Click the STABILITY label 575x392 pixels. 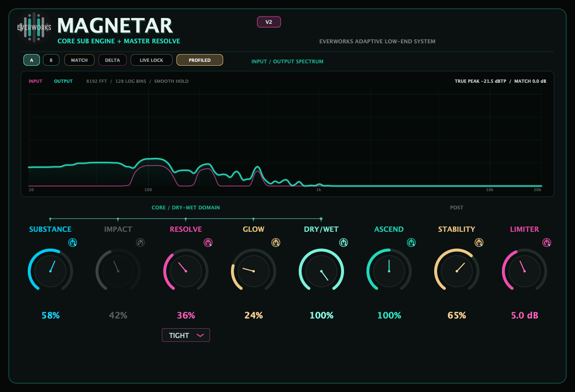point(457,229)
